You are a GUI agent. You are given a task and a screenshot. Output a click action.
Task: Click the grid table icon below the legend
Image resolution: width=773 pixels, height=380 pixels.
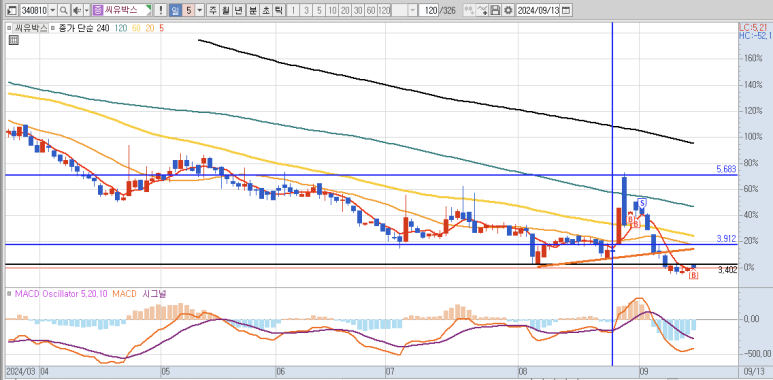(14, 40)
